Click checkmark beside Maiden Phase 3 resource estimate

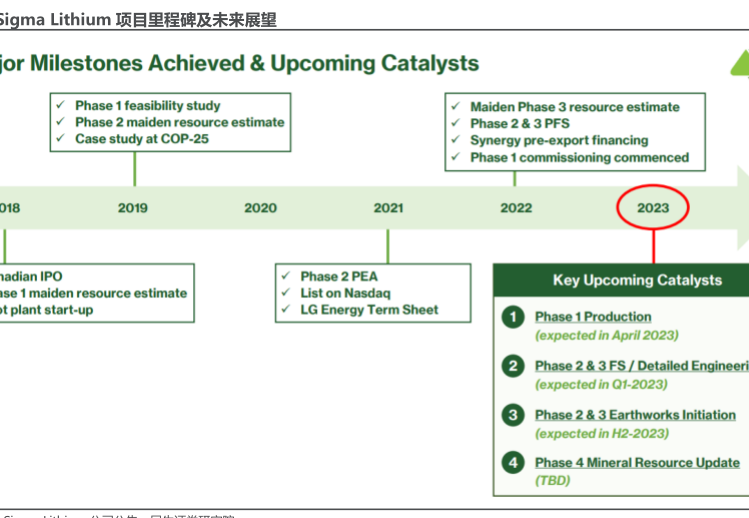457,107
